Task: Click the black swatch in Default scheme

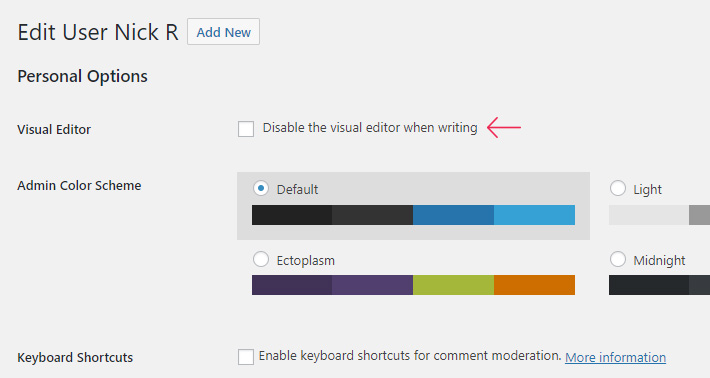Action: tap(292, 215)
